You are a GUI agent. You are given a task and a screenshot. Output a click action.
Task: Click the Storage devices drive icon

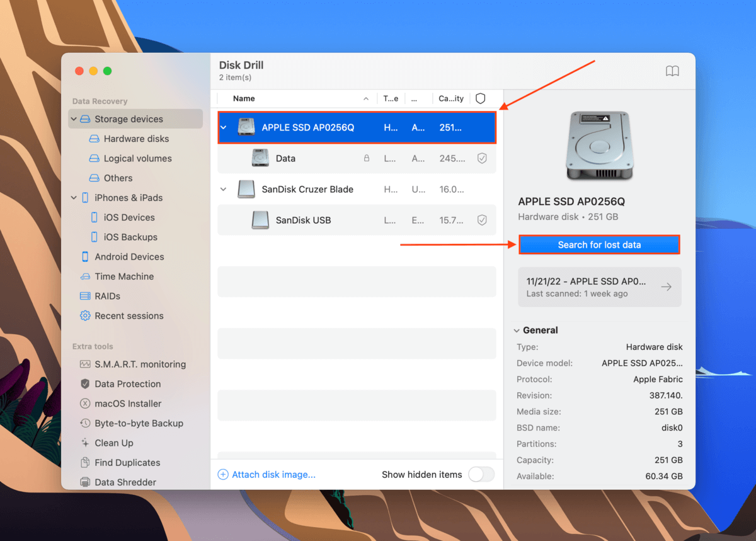84,119
